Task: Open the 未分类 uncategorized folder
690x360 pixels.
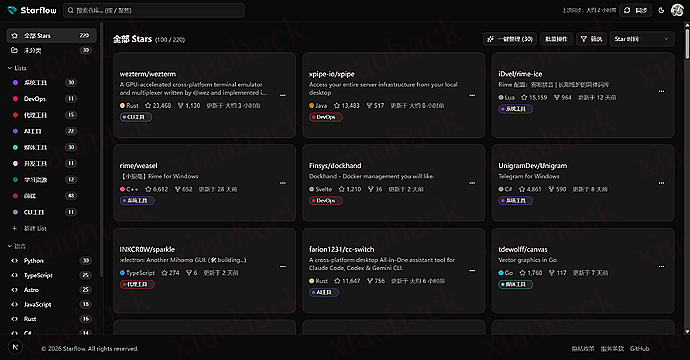Action: [x=51, y=51]
